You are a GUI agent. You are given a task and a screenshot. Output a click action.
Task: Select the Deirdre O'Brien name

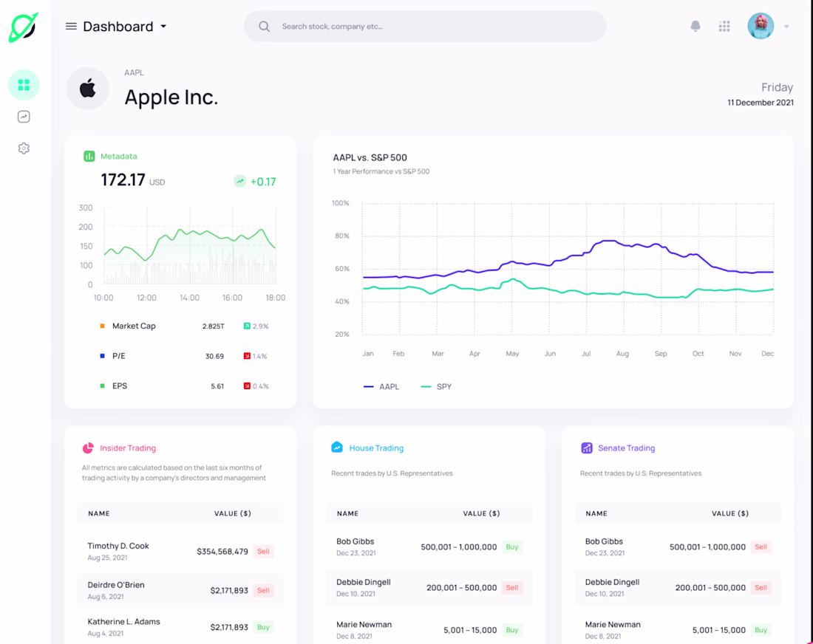tap(116, 585)
